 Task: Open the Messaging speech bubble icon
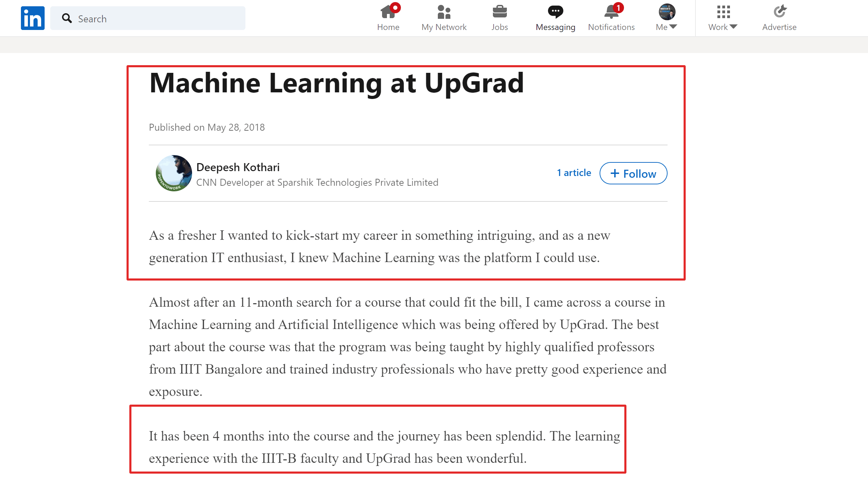pos(555,12)
